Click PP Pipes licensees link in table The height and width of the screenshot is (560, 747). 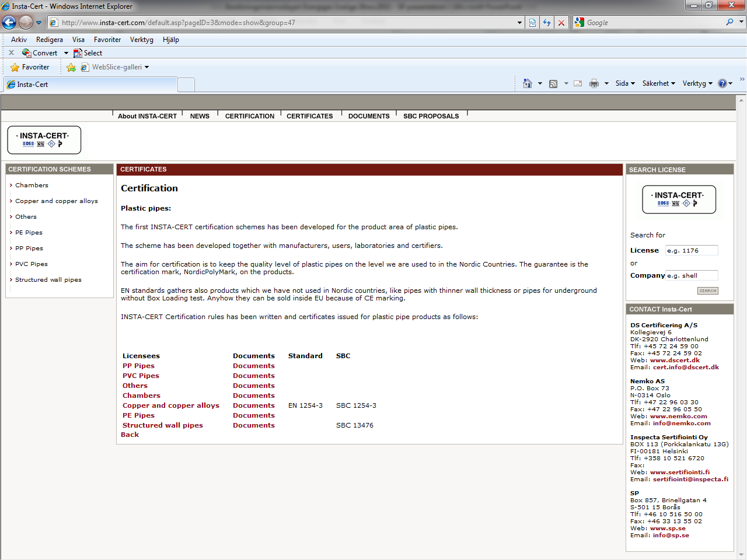coord(138,366)
